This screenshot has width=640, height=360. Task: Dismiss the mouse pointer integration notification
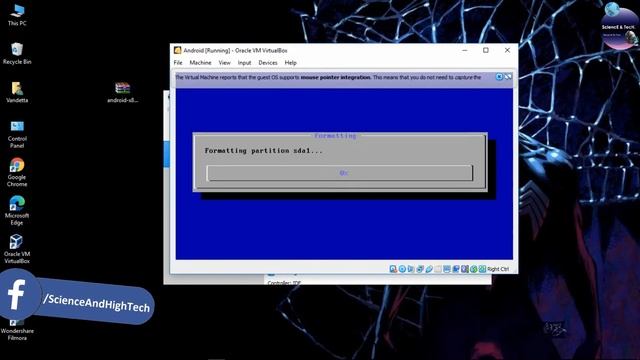coord(499,77)
